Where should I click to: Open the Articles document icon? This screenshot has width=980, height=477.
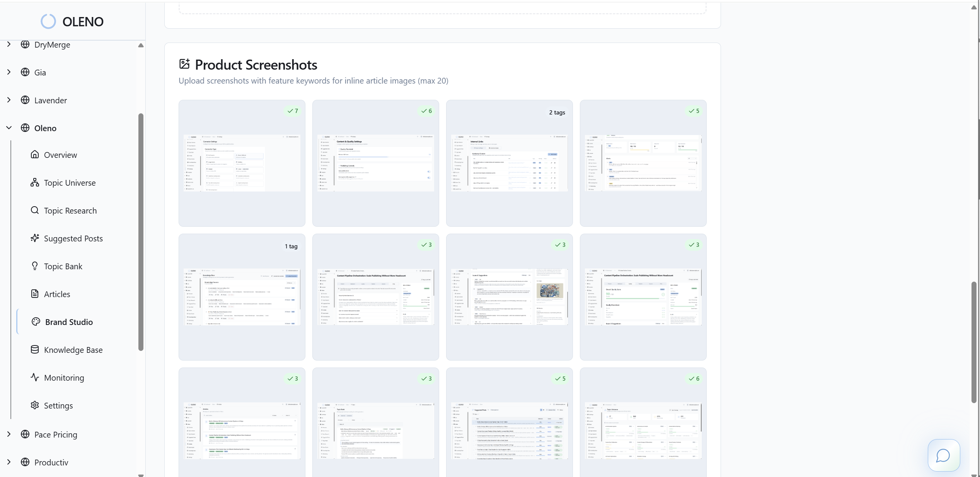tap(35, 294)
